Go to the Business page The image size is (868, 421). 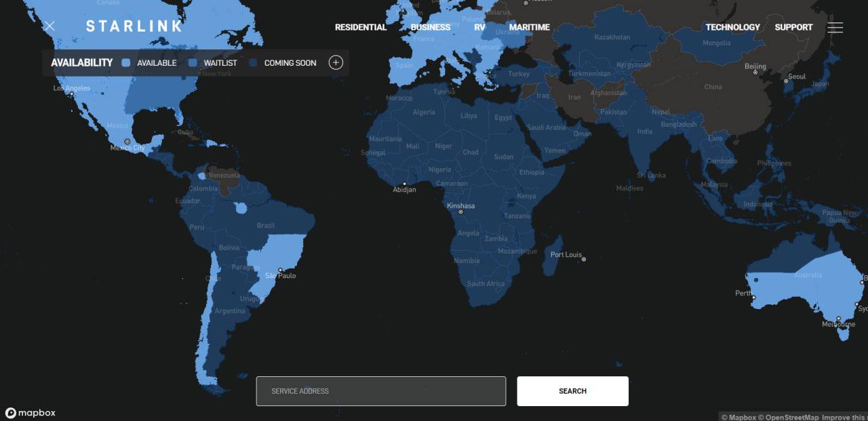(x=431, y=27)
